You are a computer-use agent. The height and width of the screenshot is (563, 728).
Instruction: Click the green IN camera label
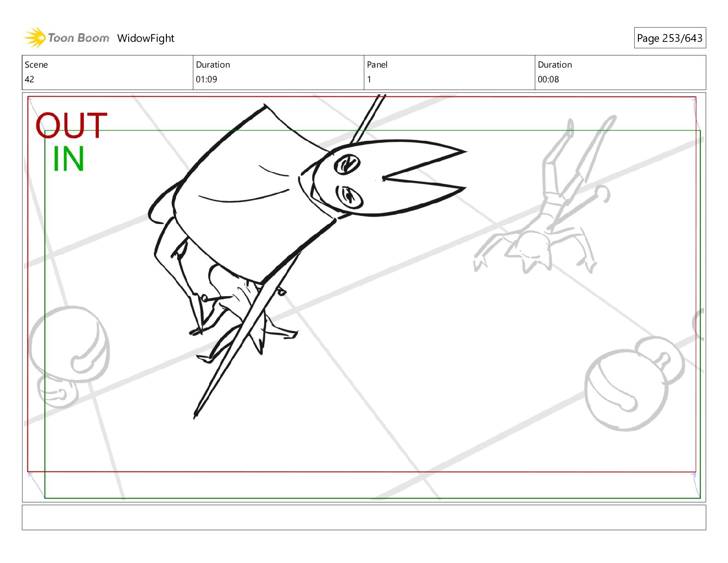(68, 159)
